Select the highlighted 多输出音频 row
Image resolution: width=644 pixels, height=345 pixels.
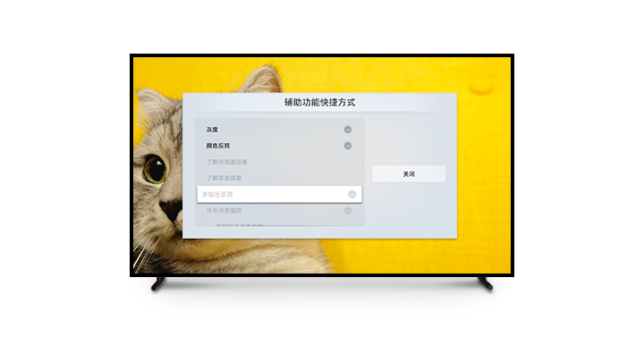coord(280,194)
